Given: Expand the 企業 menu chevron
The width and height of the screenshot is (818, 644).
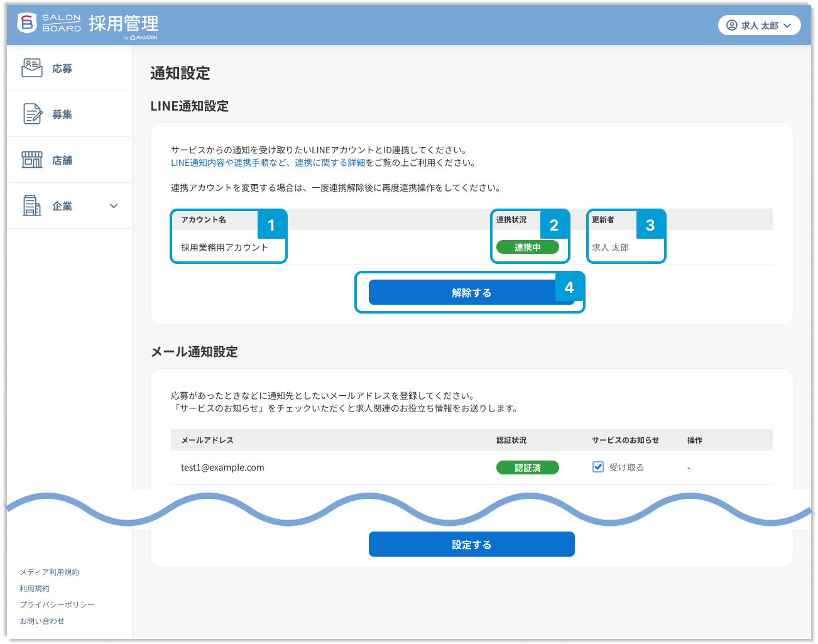Looking at the screenshot, I should pyautogui.click(x=114, y=206).
